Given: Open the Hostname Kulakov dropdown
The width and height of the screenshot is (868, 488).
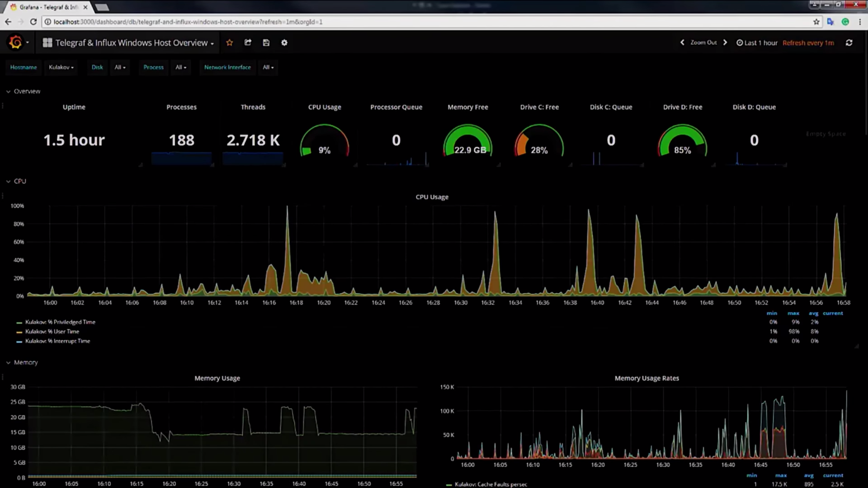Looking at the screenshot, I should [x=61, y=67].
